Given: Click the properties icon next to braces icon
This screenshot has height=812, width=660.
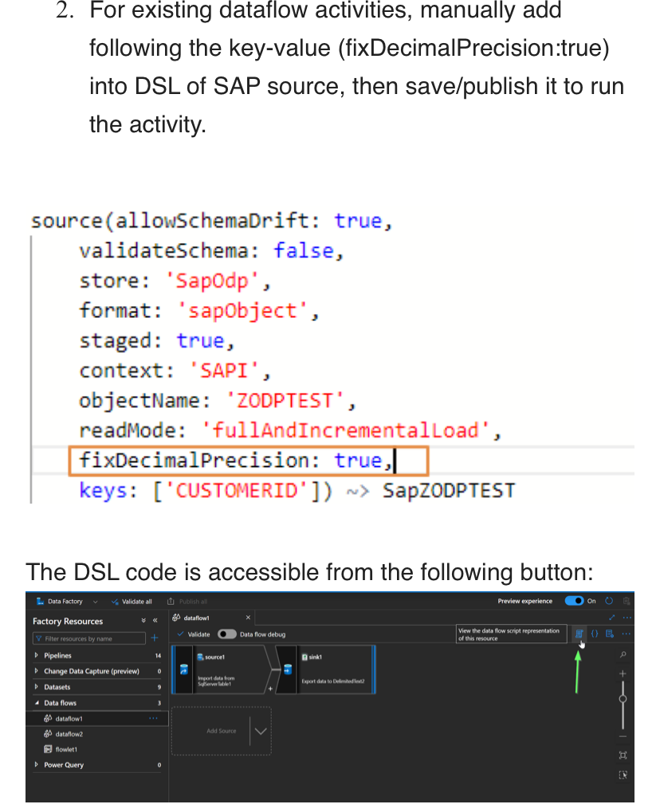Looking at the screenshot, I should click(x=610, y=634).
